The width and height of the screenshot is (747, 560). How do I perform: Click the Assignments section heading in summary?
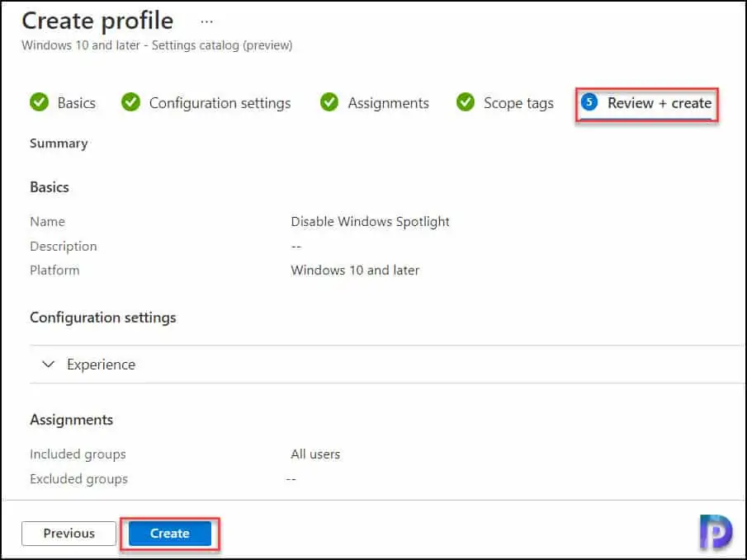tap(72, 420)
